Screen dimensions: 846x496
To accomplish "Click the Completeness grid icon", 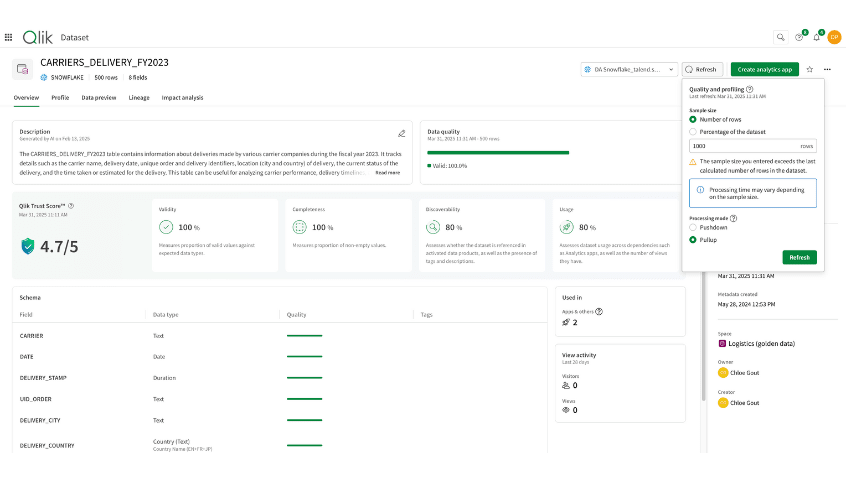I will [299, 227].
